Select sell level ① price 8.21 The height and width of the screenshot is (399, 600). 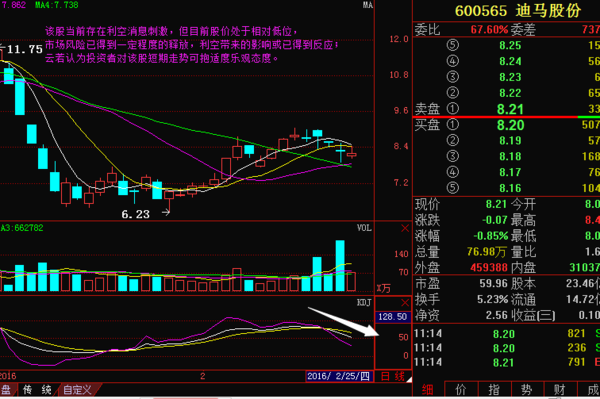[x=510, y=109]
